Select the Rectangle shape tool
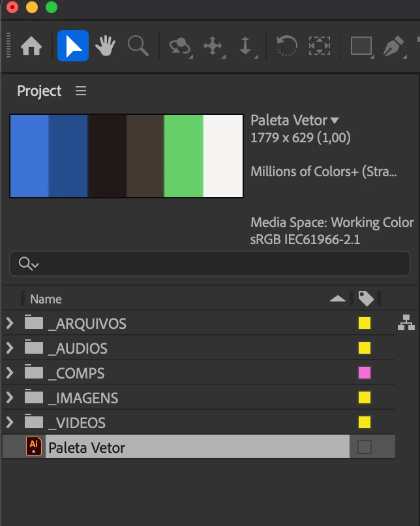 [361, 46]
